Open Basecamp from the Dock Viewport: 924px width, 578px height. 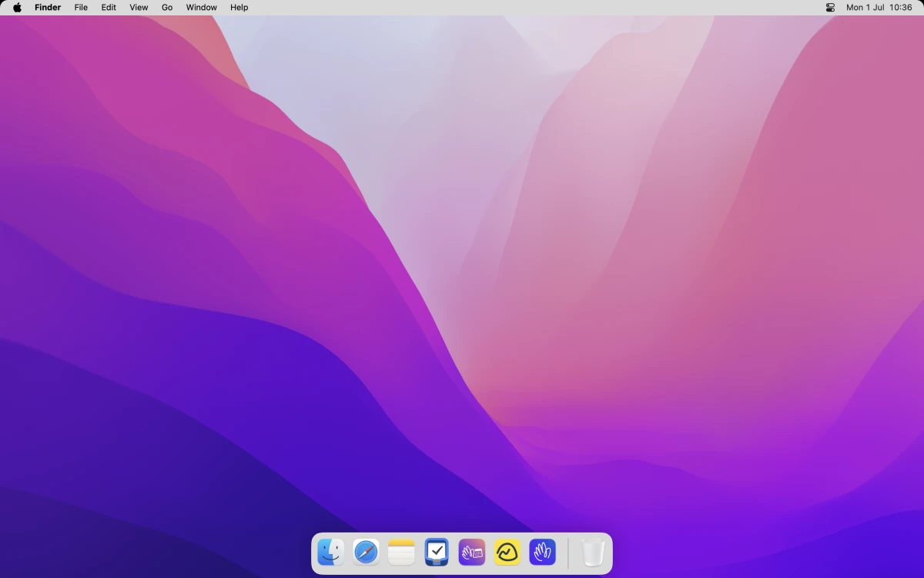pos(507,552)
